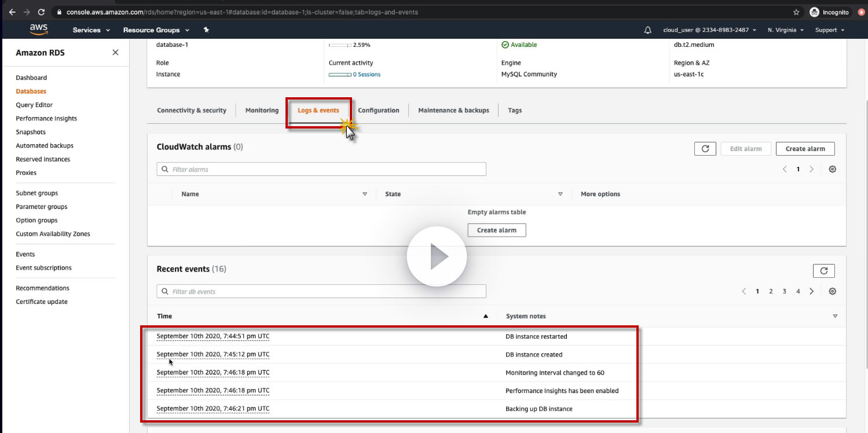
Task: Go to Dashboard in the RDS sidebar
Action: coord(31,78)
